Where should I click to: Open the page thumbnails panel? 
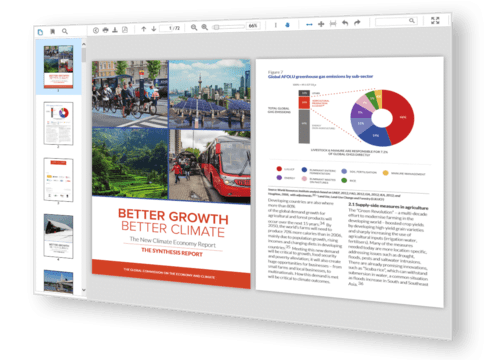pos(40,32)
